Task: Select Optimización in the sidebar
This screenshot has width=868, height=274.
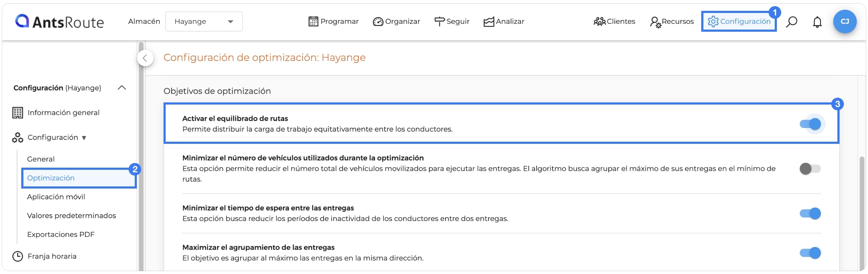Action: point(51,178)
